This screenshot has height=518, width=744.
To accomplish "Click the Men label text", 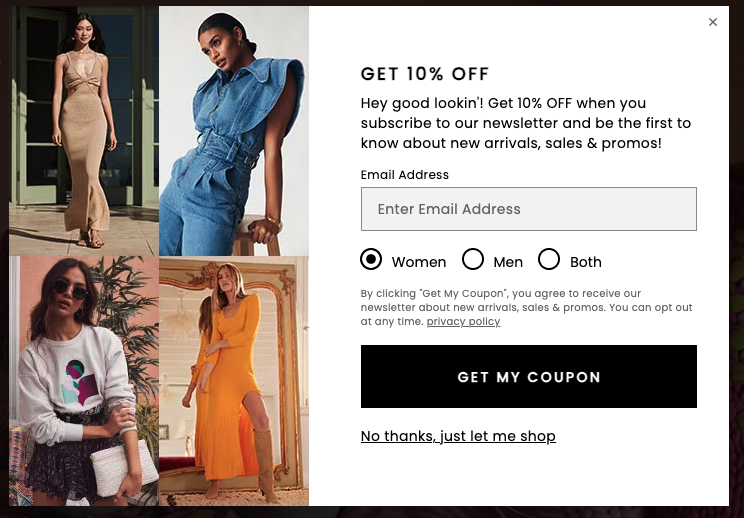I will (x=508, y=262).
